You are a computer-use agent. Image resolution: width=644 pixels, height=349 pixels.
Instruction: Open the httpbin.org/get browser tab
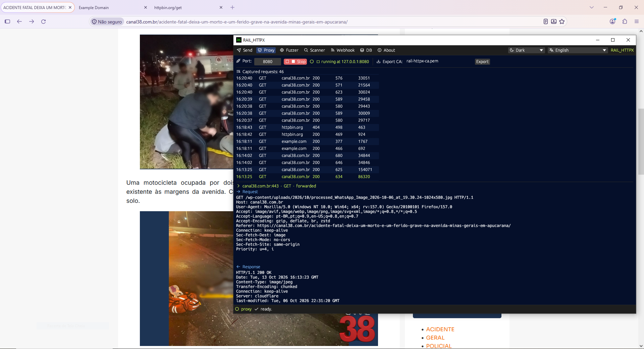(189, 7)
